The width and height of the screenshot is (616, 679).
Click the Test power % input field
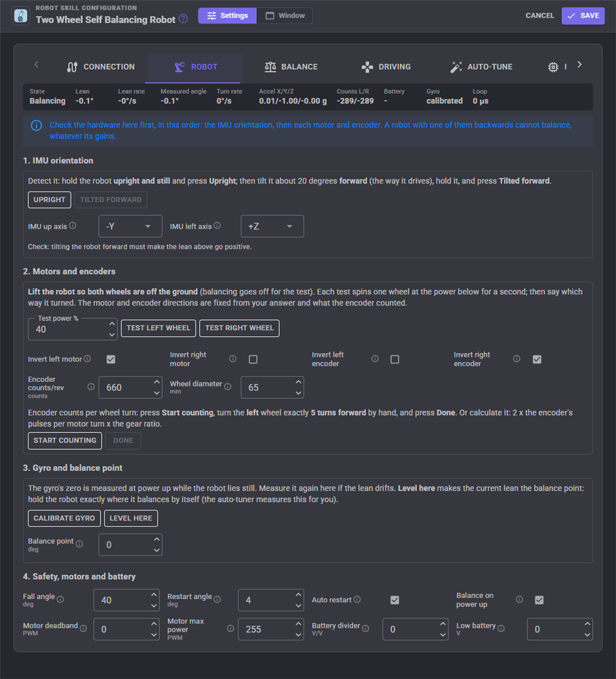73,329
